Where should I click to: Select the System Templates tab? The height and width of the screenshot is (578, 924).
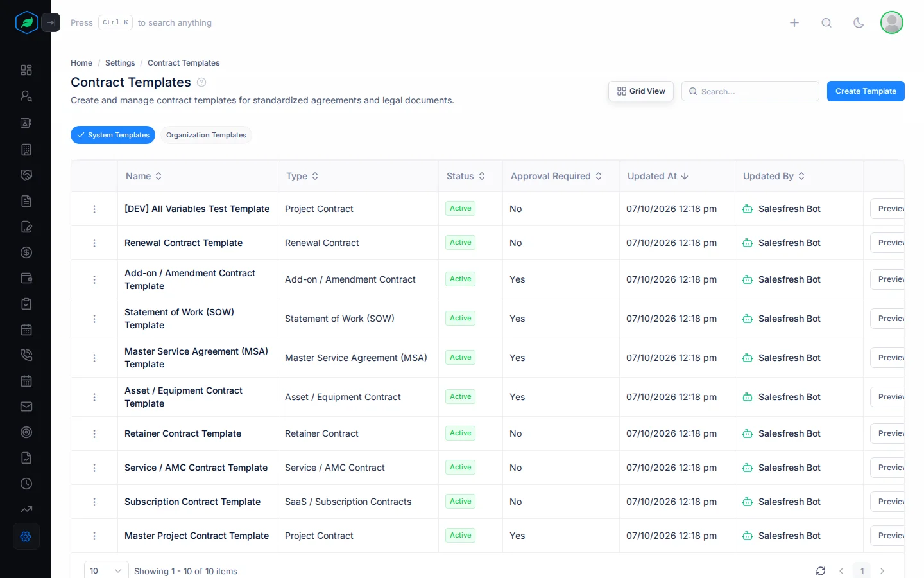(x=113, y=135)
